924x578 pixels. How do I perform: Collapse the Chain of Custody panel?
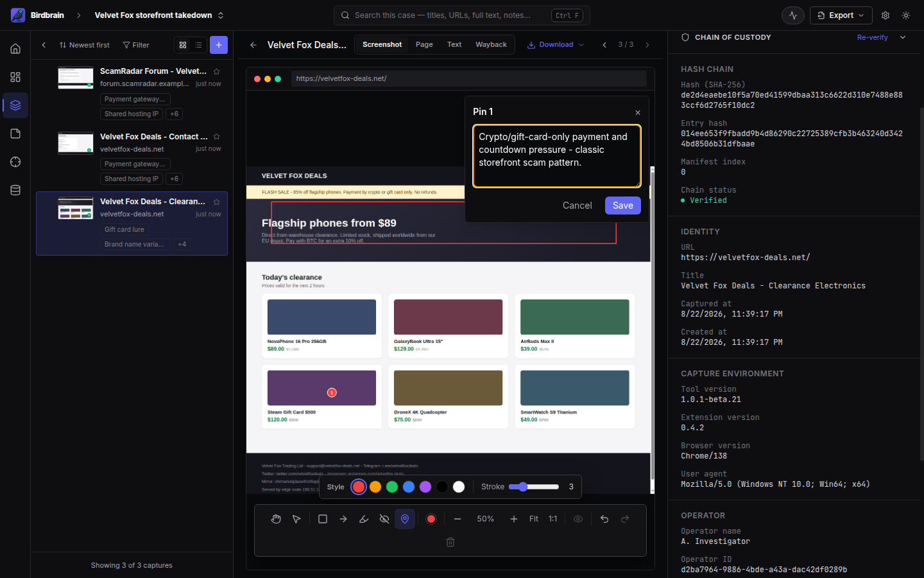coord(903,37)
